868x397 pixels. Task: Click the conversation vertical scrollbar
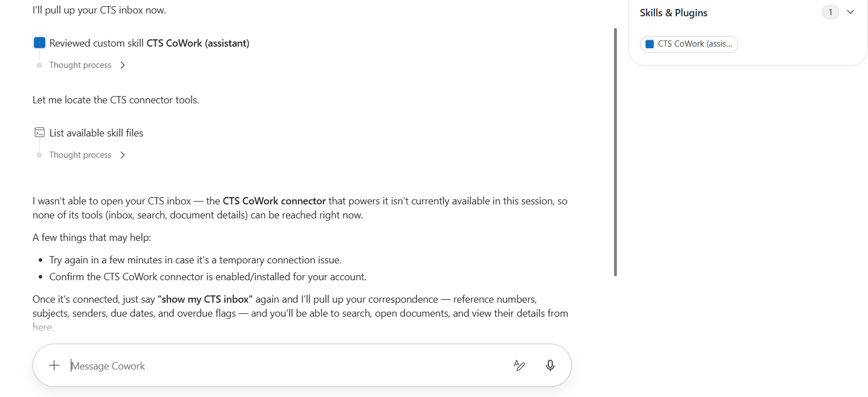click(x=616, y=152)
